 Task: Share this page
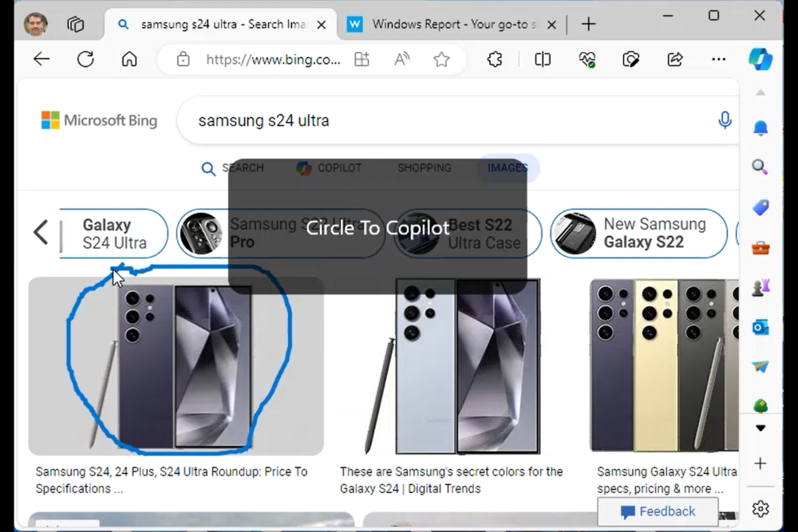tap(675, 60)
